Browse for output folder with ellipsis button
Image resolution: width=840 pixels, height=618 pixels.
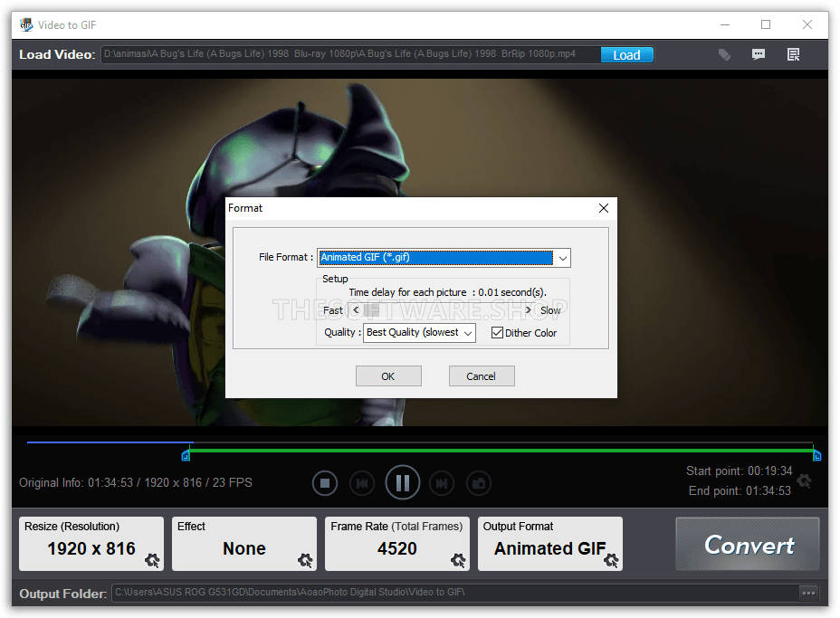coord(809,593)
